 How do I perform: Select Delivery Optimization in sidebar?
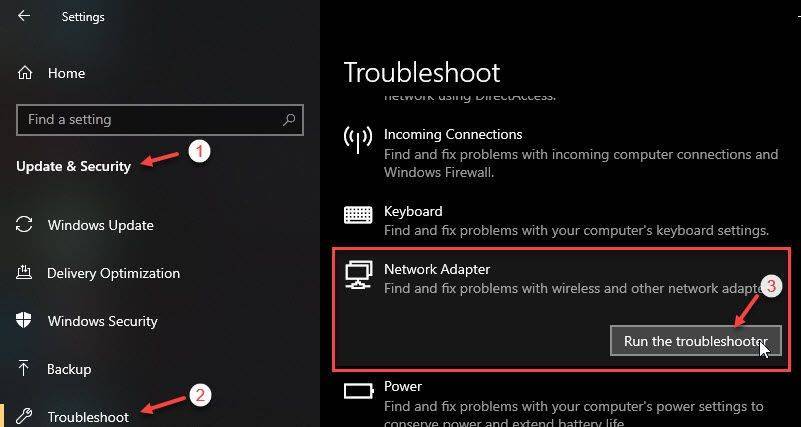(x=113, y=273)
